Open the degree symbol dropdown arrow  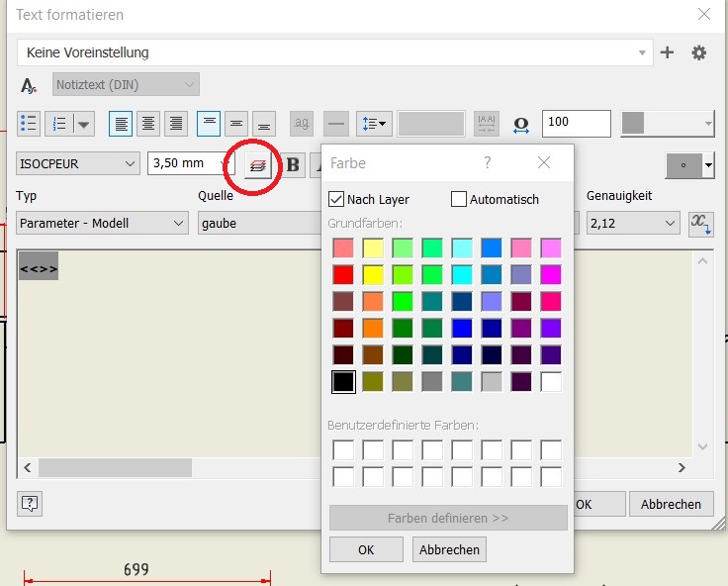click(708, 165)
